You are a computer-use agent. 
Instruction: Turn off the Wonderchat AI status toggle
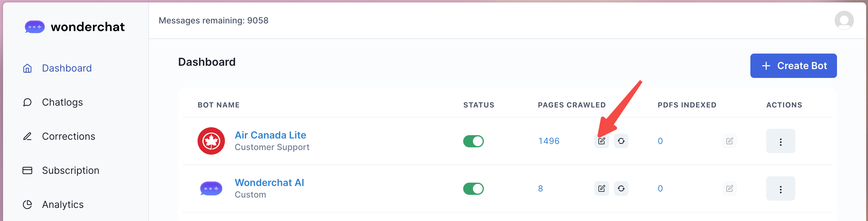coord(473,189)
